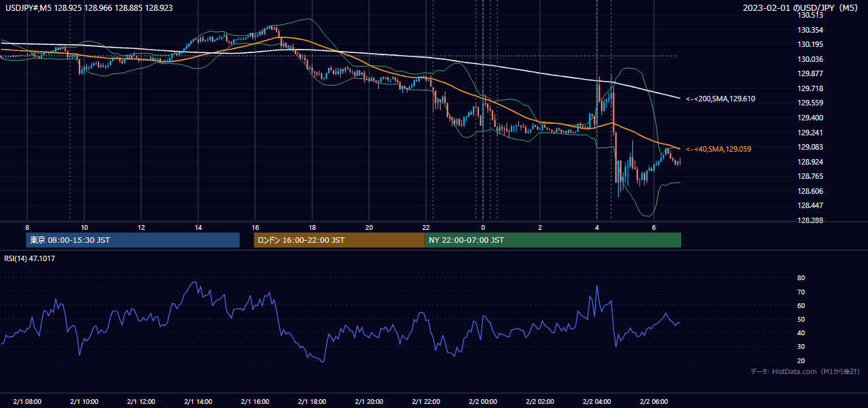Click RSI scale level 60

tap(801, 305)
